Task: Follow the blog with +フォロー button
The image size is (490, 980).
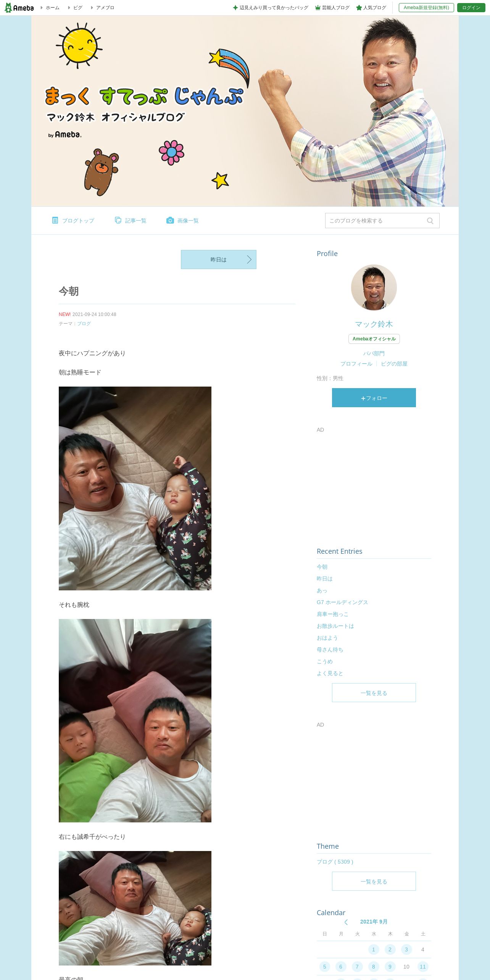Action: 374,398
